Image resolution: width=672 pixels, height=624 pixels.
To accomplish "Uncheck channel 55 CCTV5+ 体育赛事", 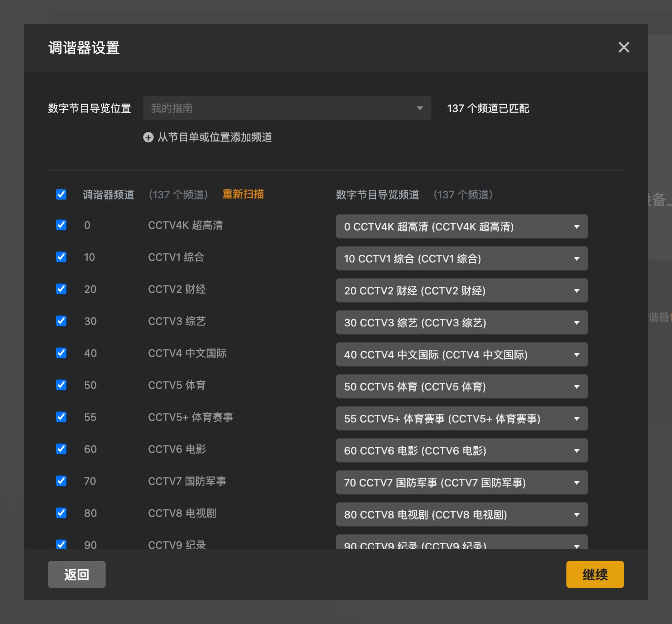I will point(61,417).
